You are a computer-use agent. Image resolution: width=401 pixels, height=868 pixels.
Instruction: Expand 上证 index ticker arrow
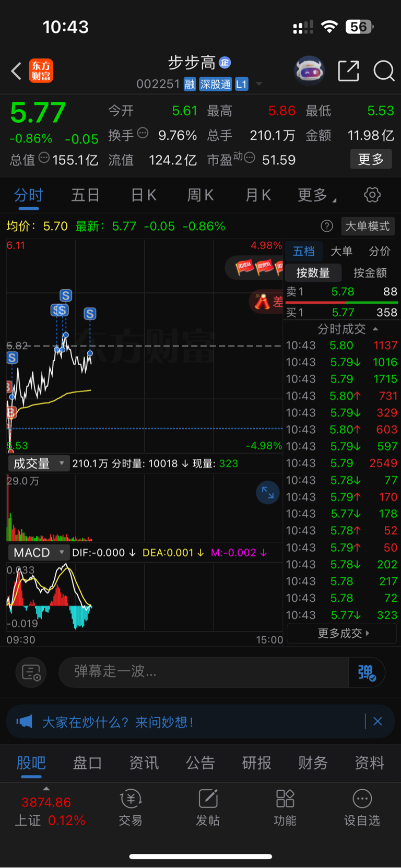tap(46, 789)
